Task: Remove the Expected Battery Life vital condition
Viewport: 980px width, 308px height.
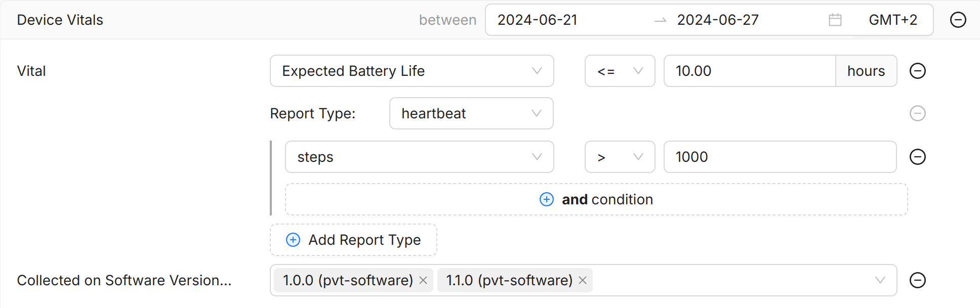Action: tap(917, 71)
